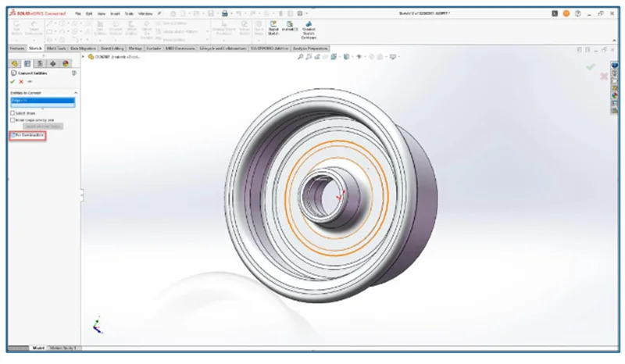The image size is (625, 364).
Task: Toggle the Inner loops one by one checkbox
Action: [13, 120]
